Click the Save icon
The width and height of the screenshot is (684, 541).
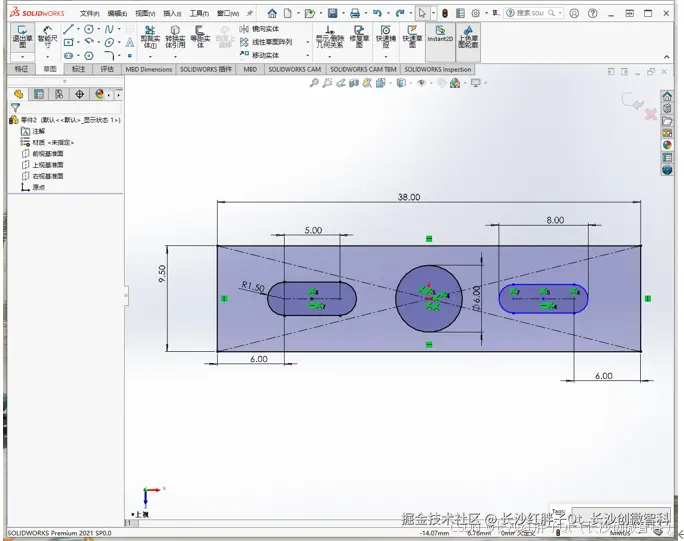(332, 14)
